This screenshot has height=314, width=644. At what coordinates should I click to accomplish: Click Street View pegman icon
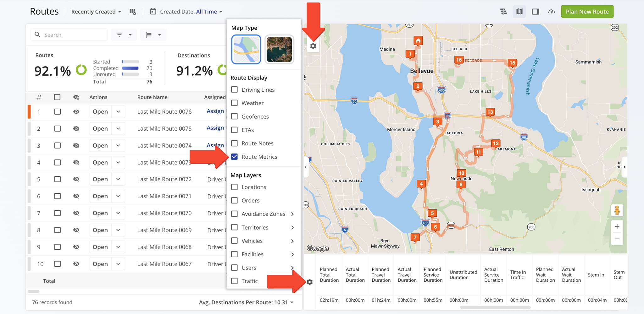(x=617, y=210)
